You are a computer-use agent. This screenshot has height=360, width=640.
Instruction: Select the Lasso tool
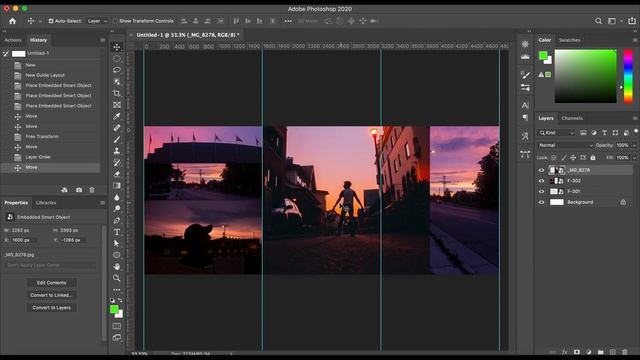tap(117, 70)
